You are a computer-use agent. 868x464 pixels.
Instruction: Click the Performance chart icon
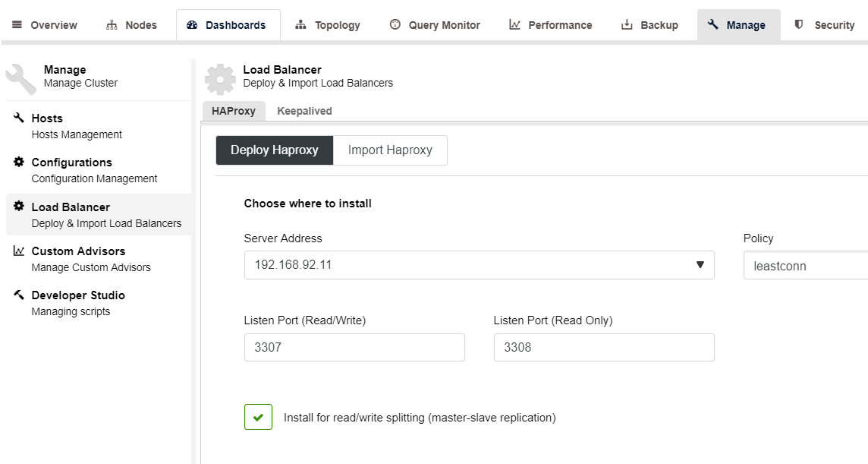pyautogui.click(x=515, y=25)
